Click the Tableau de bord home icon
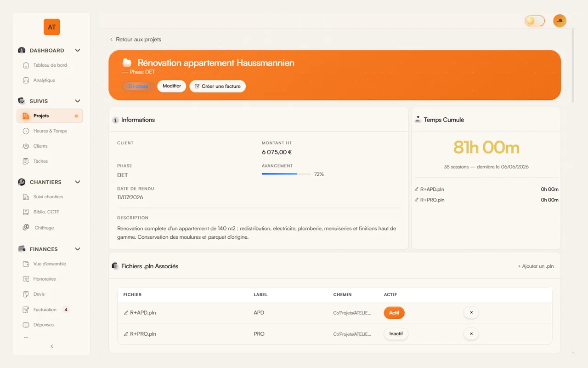The width and height of the screenshot is (588, 368). click(26, 65)
